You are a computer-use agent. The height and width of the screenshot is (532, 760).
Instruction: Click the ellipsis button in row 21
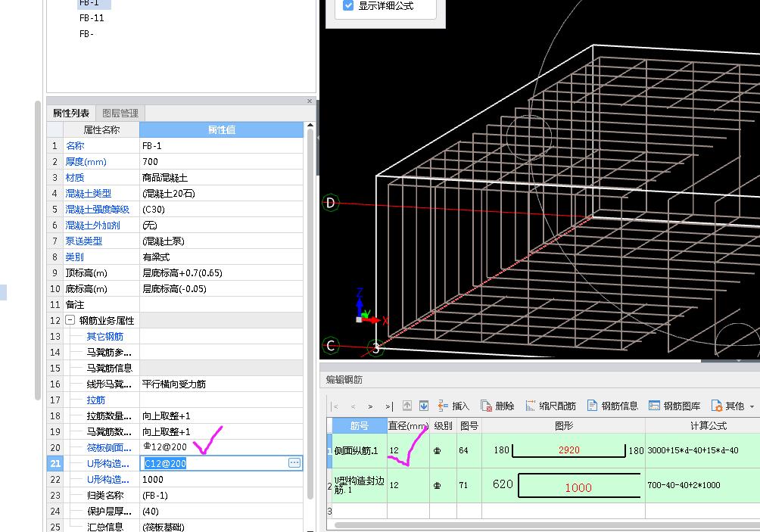(294, 462)
